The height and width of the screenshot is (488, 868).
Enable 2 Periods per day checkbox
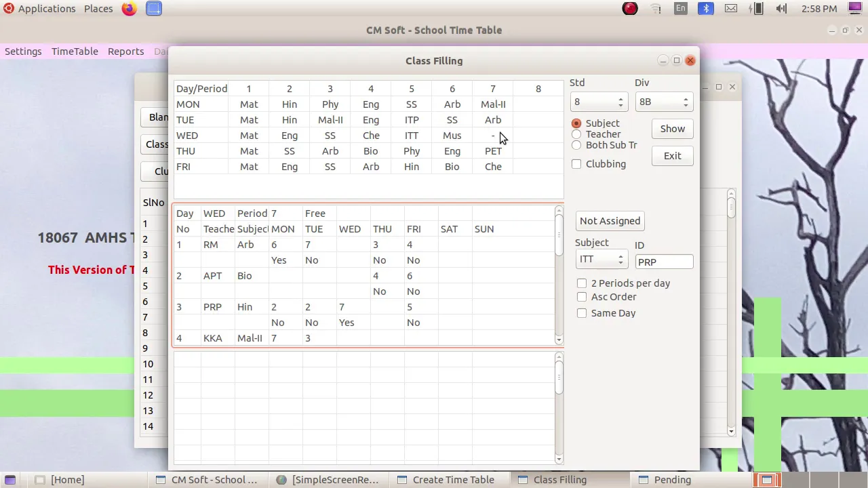[x=582, y=283]
